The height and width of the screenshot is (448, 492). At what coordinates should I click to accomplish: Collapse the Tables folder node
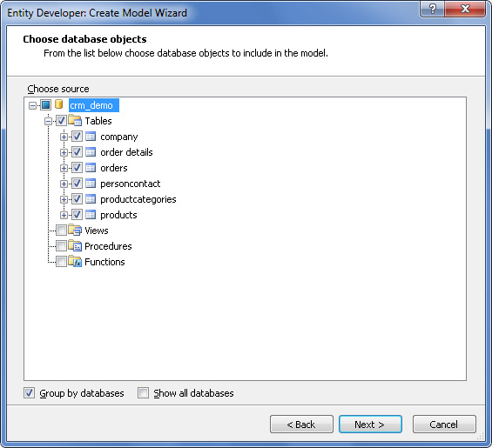coord(48,121)
